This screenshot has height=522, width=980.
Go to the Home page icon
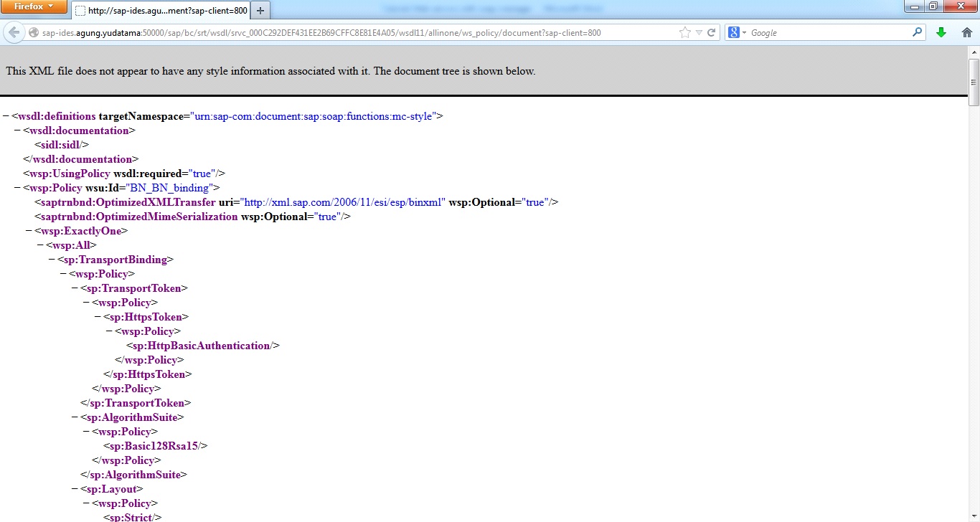coord(966,32)
